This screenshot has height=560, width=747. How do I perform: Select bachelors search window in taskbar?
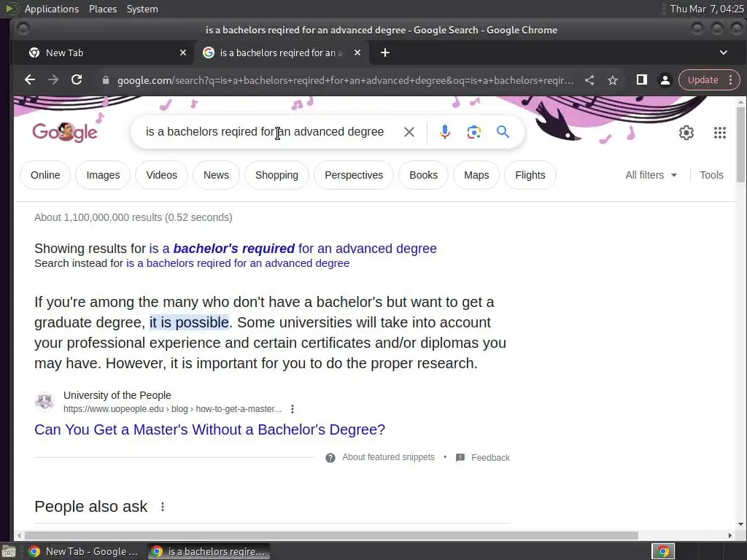209,551
